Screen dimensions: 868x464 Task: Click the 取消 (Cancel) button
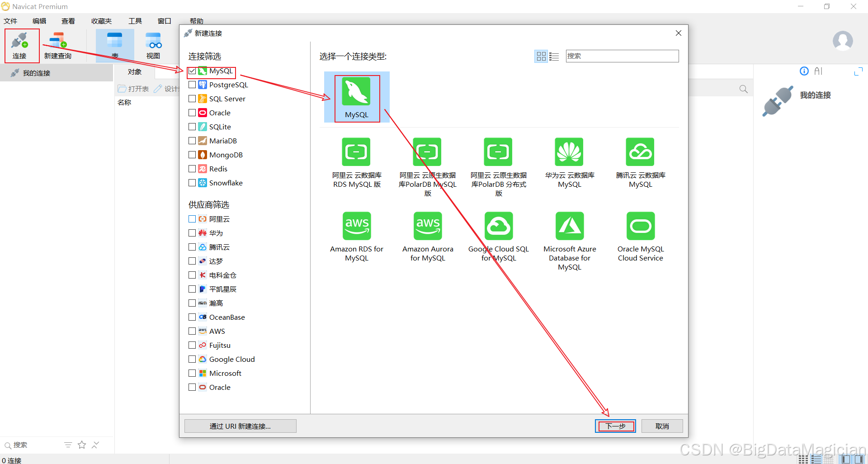pyautogui.click(x=662, y=426)
